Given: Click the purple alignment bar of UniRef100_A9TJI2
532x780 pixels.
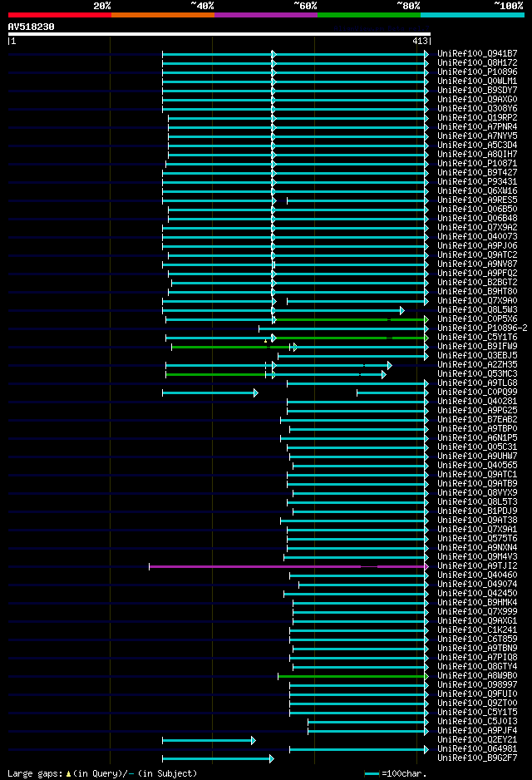Looking at the screenshot, I should click(x=288, y=566).
